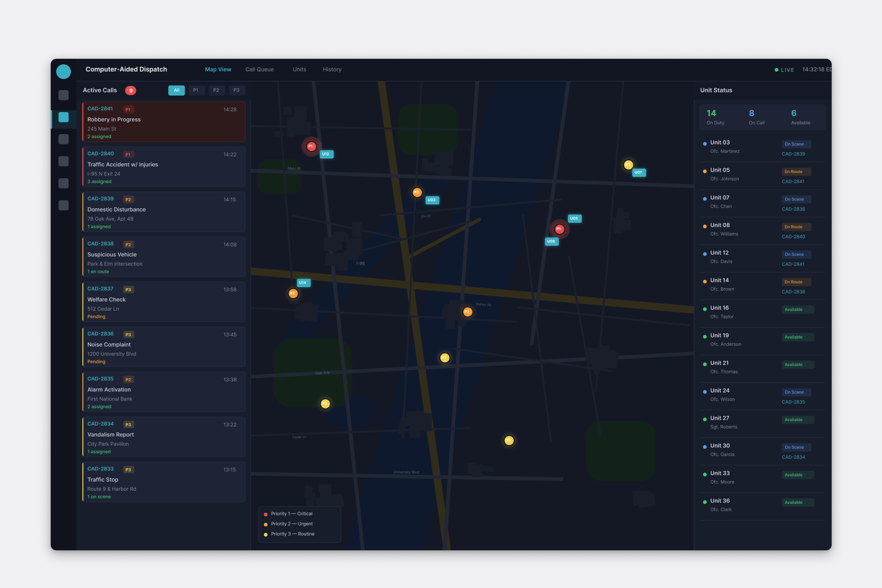
Task: Show all calls with the All filter
Action: (176, 90)
